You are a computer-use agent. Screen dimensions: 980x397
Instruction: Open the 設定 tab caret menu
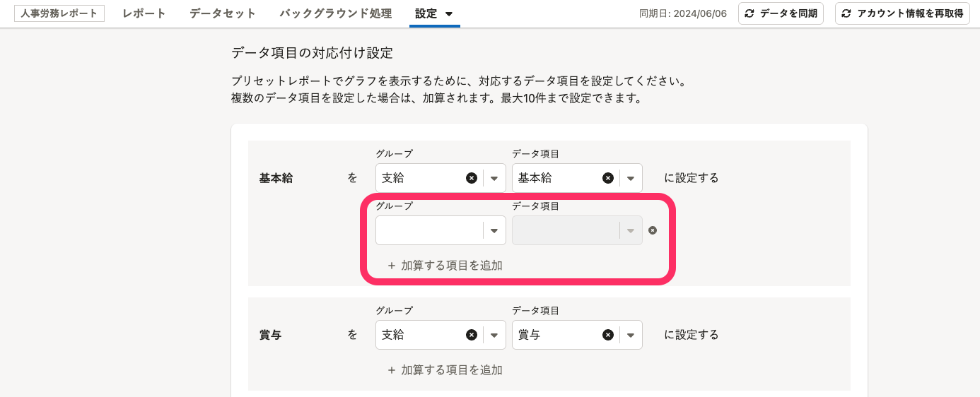pyautogui.click(x=449, y=14)
